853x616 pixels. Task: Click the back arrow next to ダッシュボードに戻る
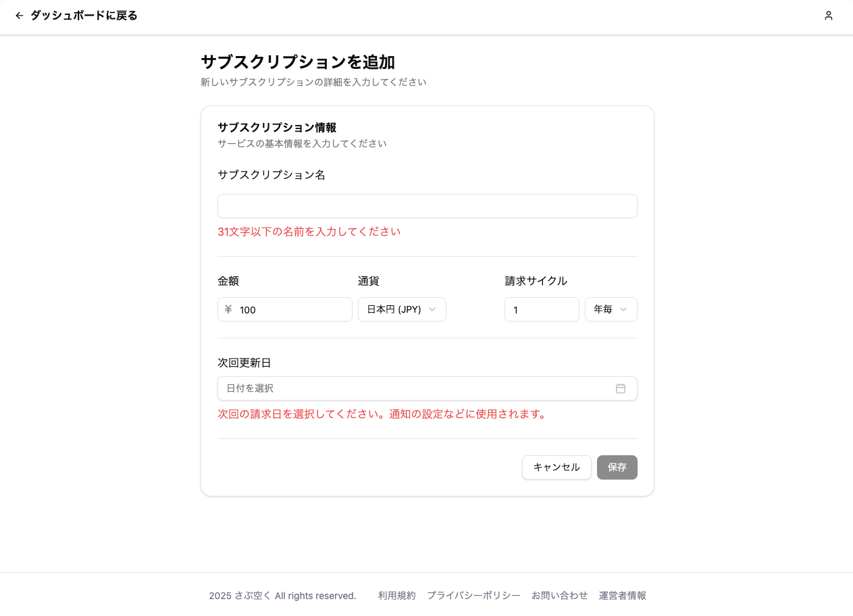click(x=18, y=15)
